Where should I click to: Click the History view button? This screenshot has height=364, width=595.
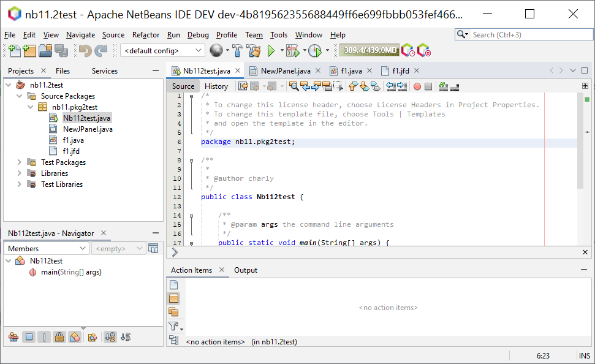[216, 86]
